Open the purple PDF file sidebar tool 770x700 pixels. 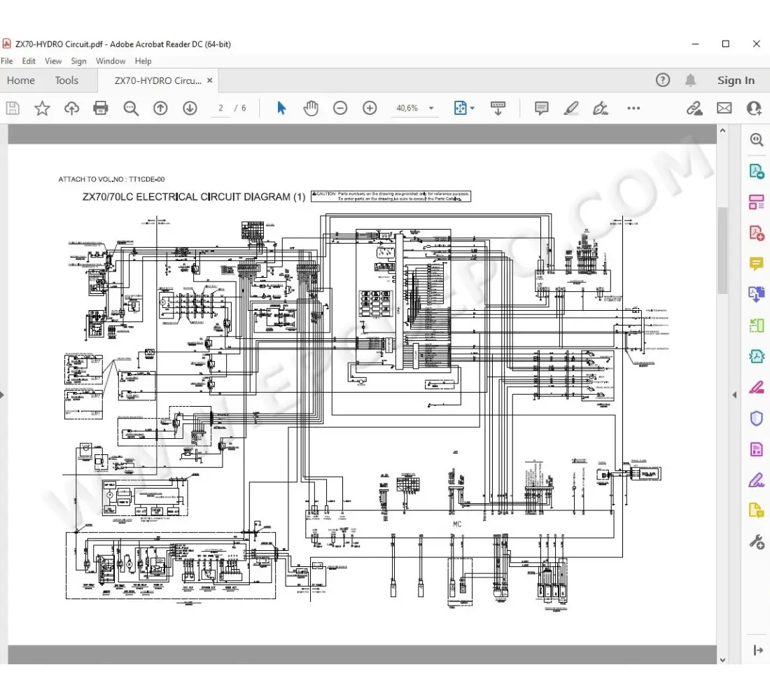756,449
